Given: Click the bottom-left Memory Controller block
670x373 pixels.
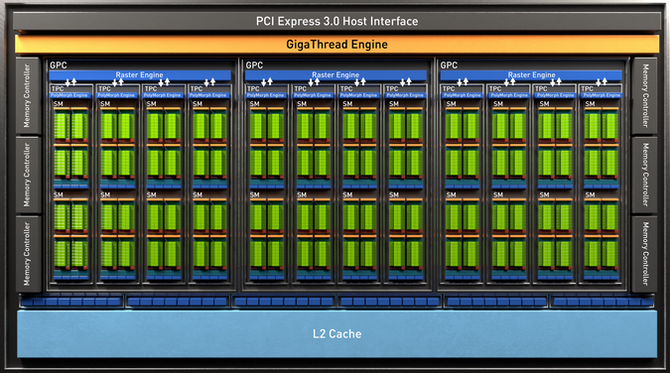Looking at the screenshot, I should click(28, 254).
